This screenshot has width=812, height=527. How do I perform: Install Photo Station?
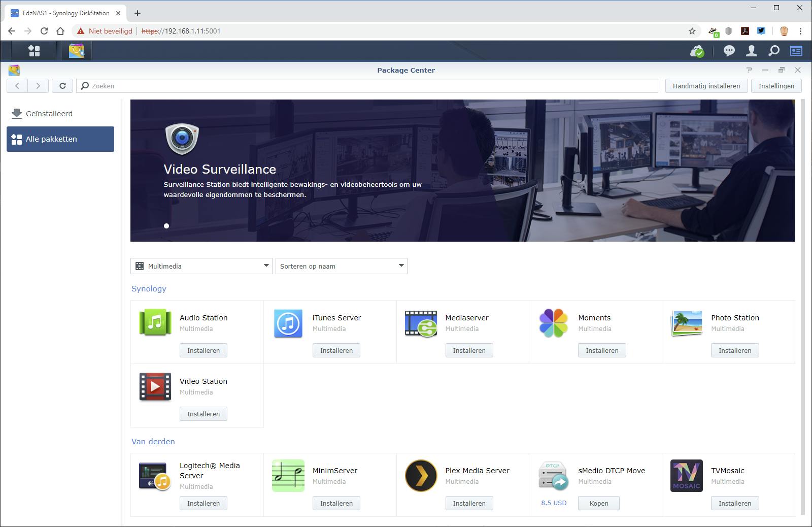[x=735, y=350]
